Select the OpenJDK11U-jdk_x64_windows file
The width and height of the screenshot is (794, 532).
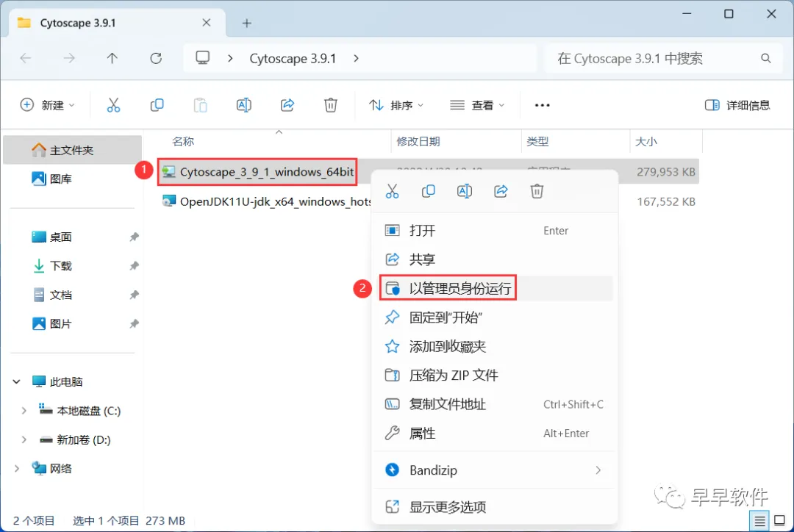tap(266, 201)
